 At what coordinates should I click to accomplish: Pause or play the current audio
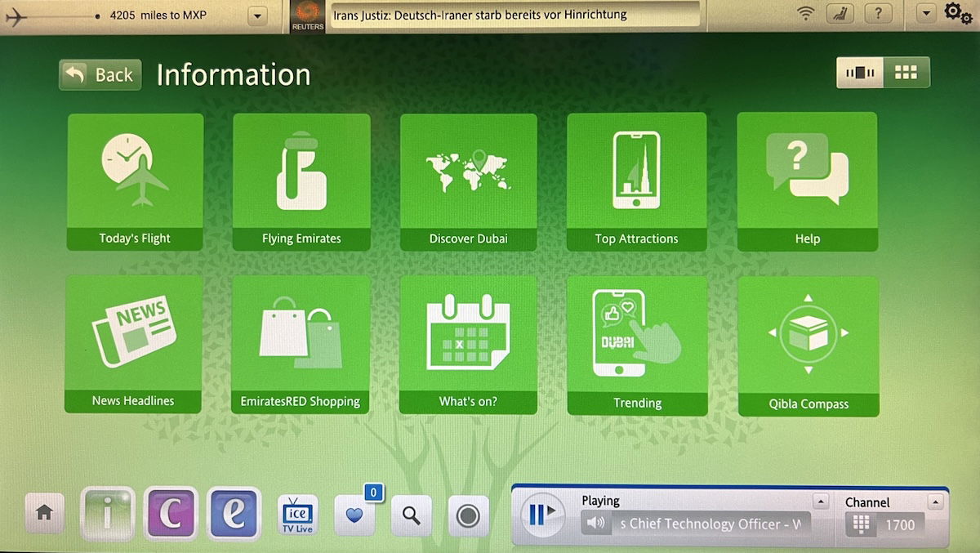(x=542, y=515)
